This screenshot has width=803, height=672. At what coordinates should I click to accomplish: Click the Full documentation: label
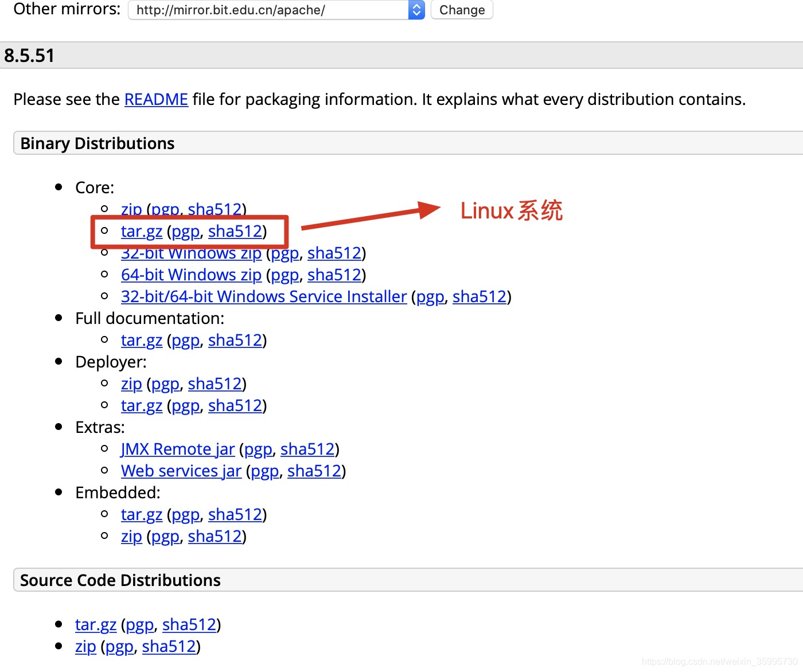tap(150, 318)
